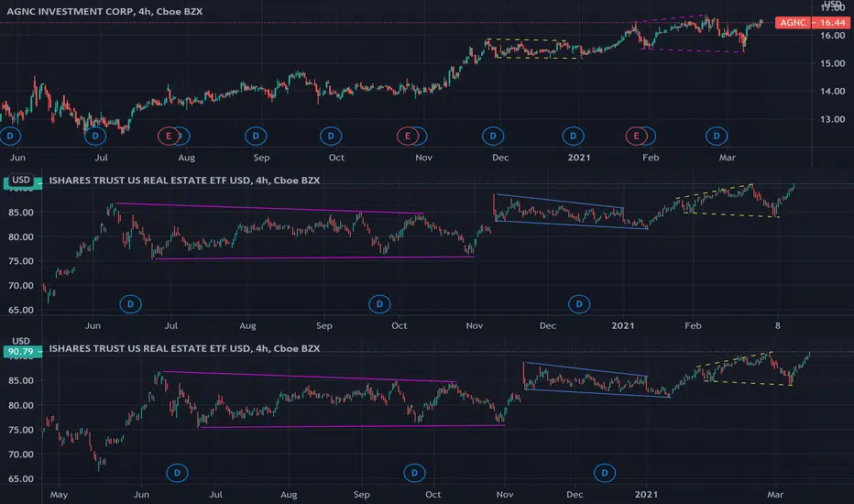
Task: Open AGNC dividend marker above Mar
Action: pyautogui.click(x=717, y=137)
